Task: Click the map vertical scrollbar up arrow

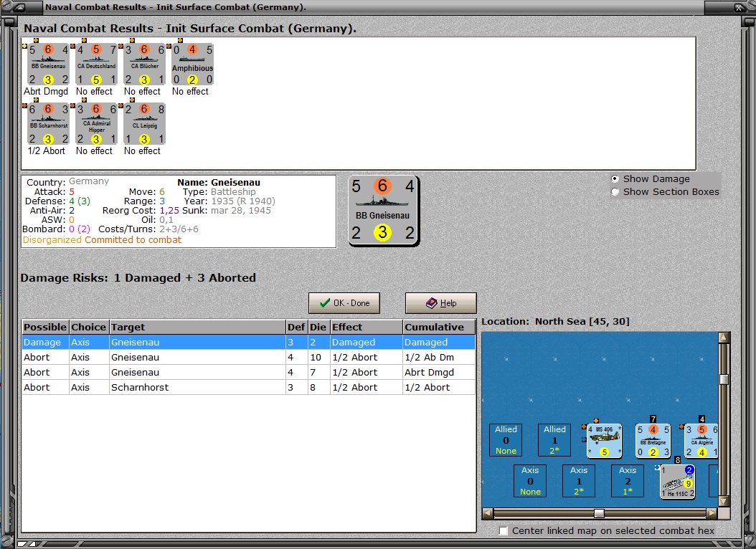Action: pyautogui.click(x=724, y=338)
